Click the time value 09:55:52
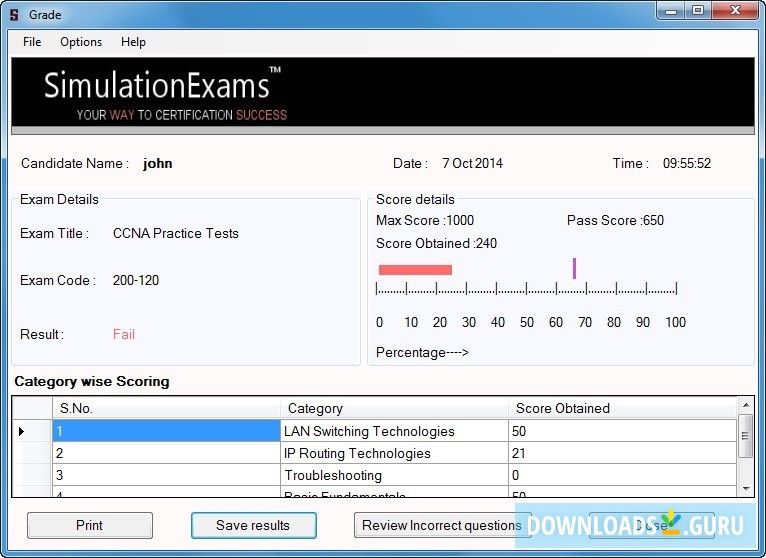Viewport: 766px width, 558px height. (687, 163)
